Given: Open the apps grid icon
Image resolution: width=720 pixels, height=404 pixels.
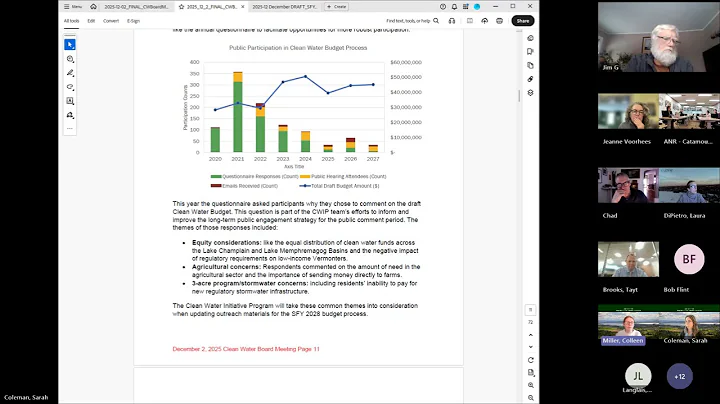Looking at the screenshot, I should pyautogui.click(x=466, y=6).
